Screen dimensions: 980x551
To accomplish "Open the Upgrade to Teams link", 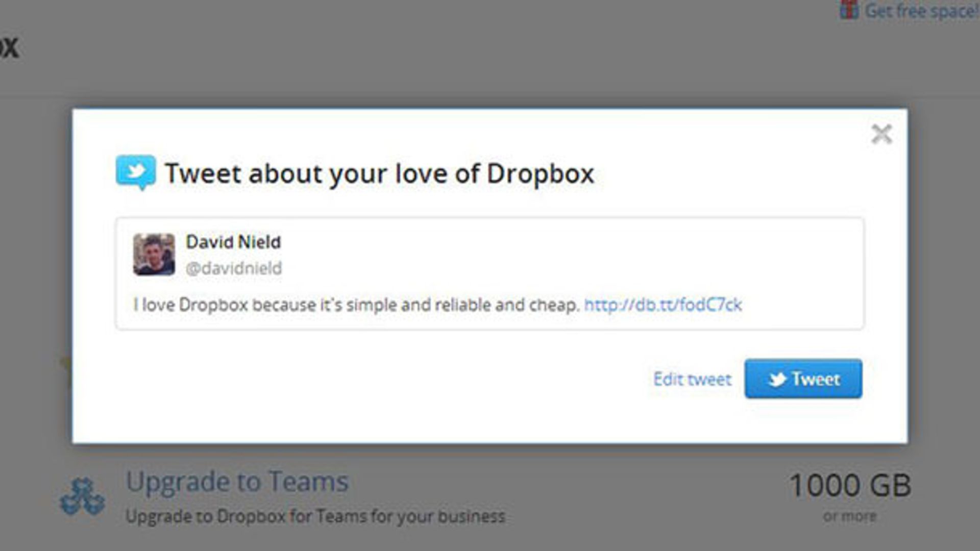I will 237,482.
